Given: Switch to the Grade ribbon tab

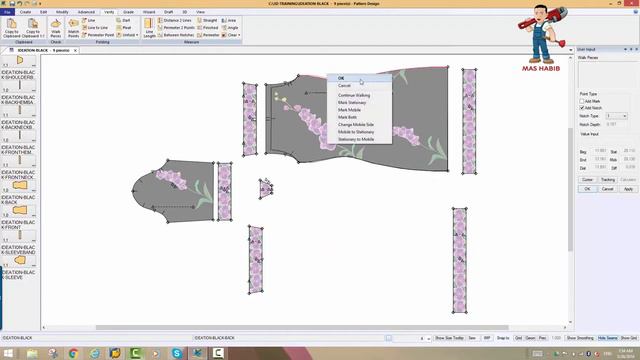Looking at the screenshot, I should (128, 12).
